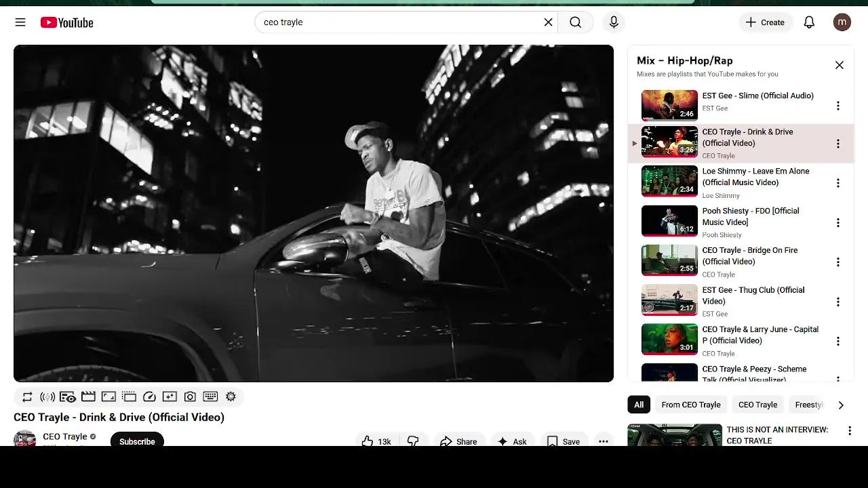Select the "All" filter chip

coord(639,405)
